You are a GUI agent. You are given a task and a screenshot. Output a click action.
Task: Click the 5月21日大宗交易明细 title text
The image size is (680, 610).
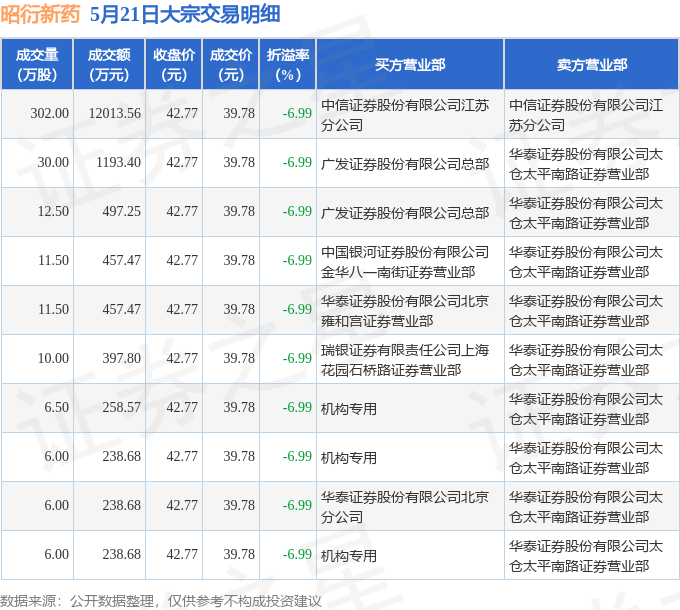pos(185,14)
